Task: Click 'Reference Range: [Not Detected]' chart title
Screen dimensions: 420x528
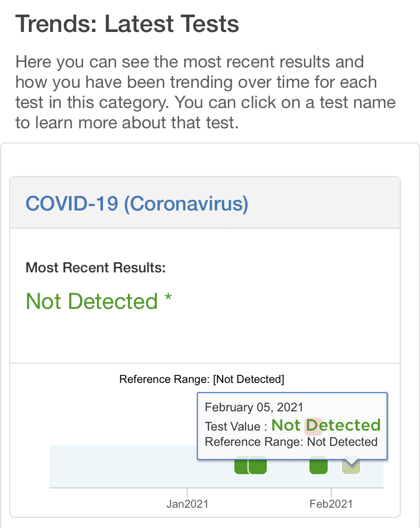Action: point(201,379)
